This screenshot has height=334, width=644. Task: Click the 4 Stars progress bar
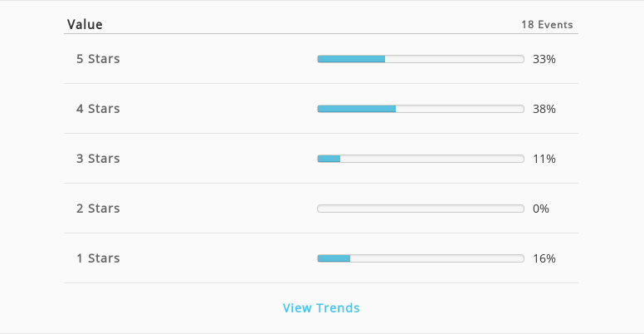point(421,109)
